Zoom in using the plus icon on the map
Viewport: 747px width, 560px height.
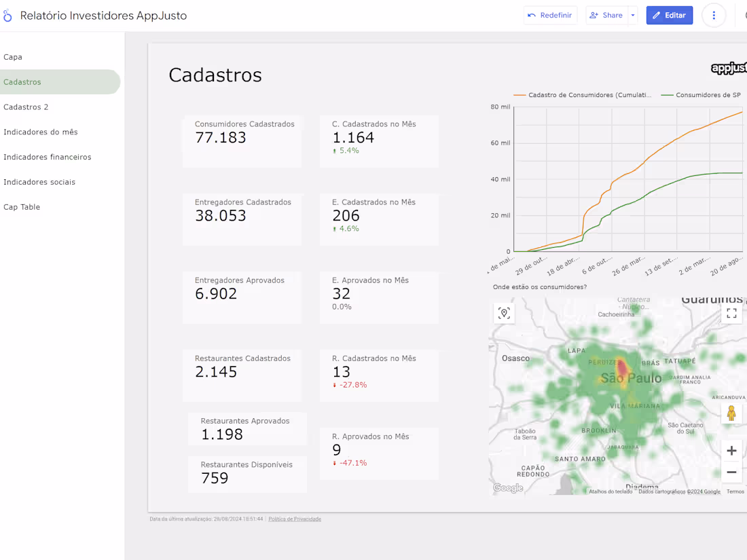(731, 450)
